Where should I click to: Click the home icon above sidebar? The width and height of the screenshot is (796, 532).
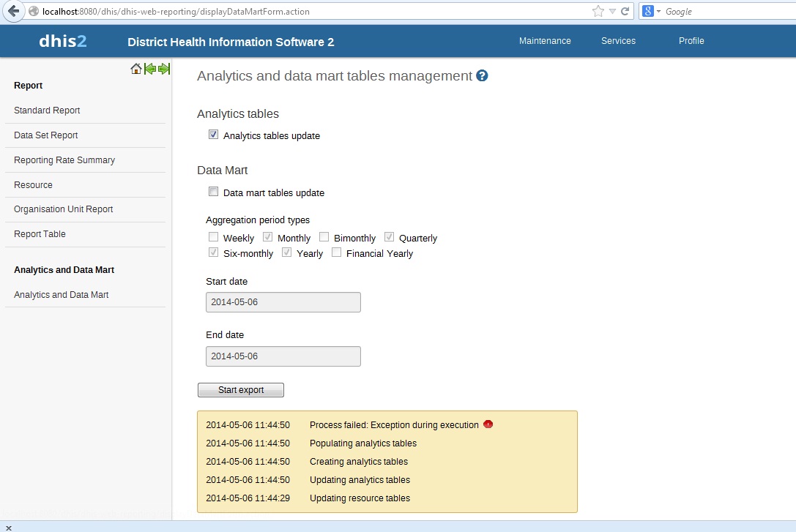(x=135, y=69)
